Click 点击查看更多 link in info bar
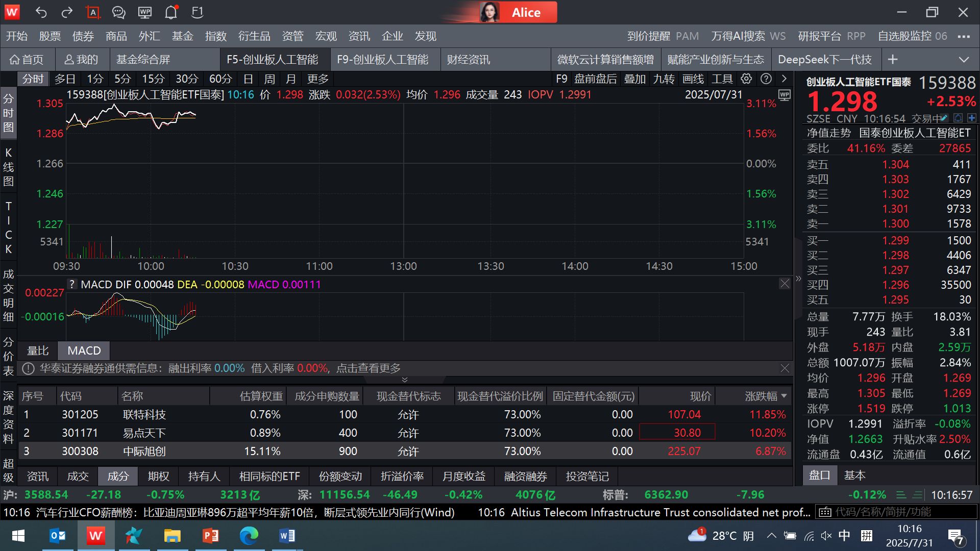This screenshot has height=551, width=980. pos(369,368)
